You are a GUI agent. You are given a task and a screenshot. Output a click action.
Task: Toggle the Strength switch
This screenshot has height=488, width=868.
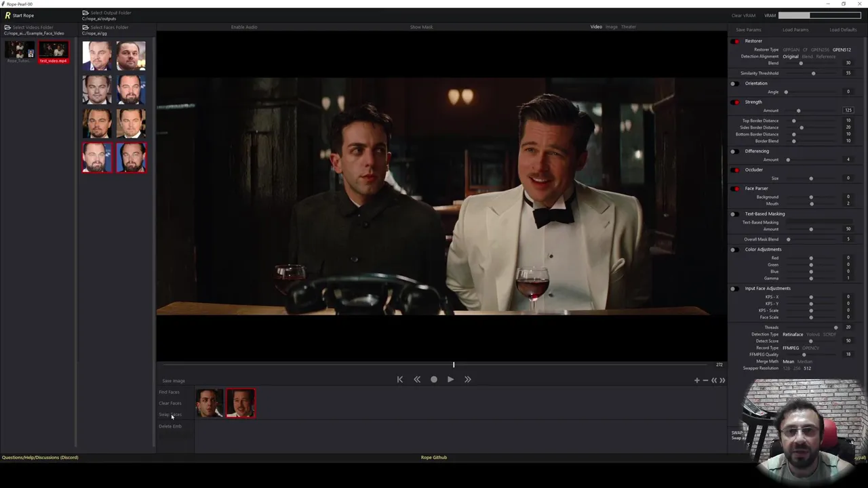tap(736, 102)
